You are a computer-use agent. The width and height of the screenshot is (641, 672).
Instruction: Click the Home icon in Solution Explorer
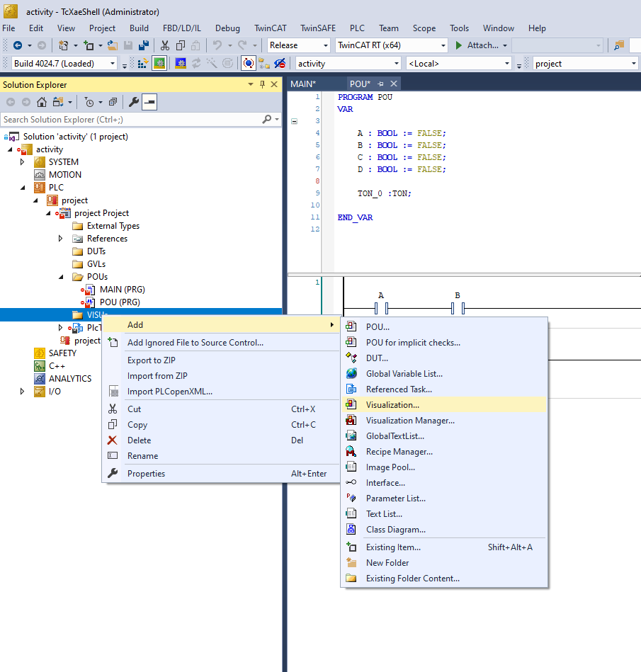(x=42, y=102)
